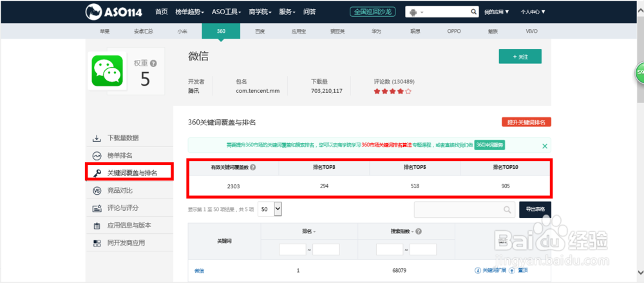This screenshot has height=283, width=644.
Task: Click the 提升关键词排名 button
Action: point(526,122)
